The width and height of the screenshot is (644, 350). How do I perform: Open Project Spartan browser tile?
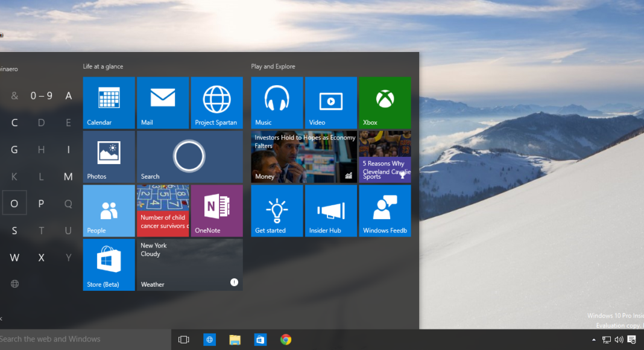click(x=216, y=103)
